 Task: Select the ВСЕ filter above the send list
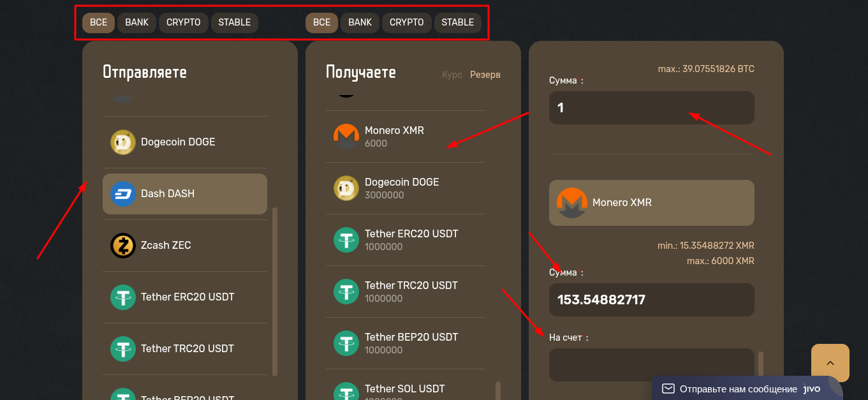click(99, 22)
